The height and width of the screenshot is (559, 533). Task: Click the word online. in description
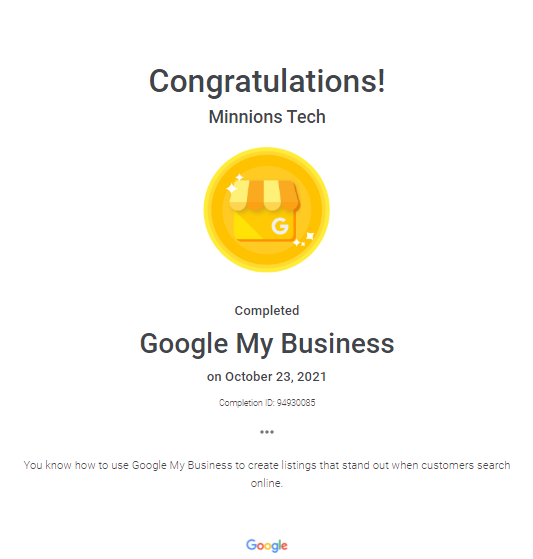tap(267, 483)
